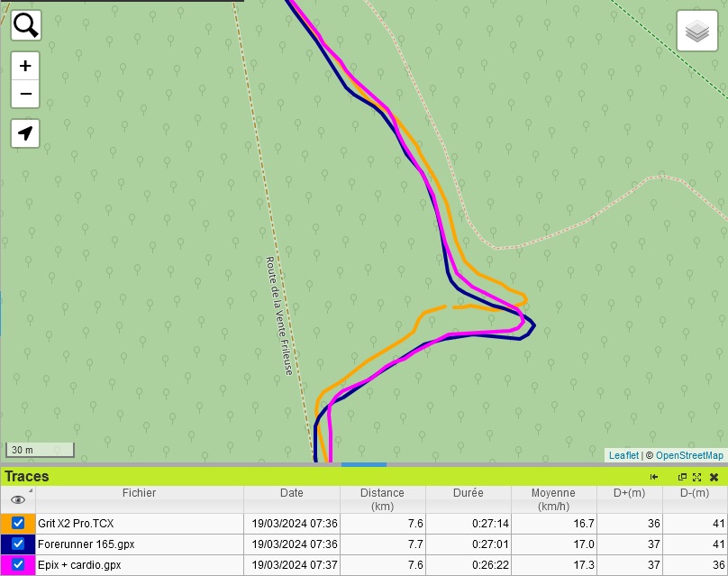
Task: Sort traces by the Fichier column
Action: coord(139,493)
